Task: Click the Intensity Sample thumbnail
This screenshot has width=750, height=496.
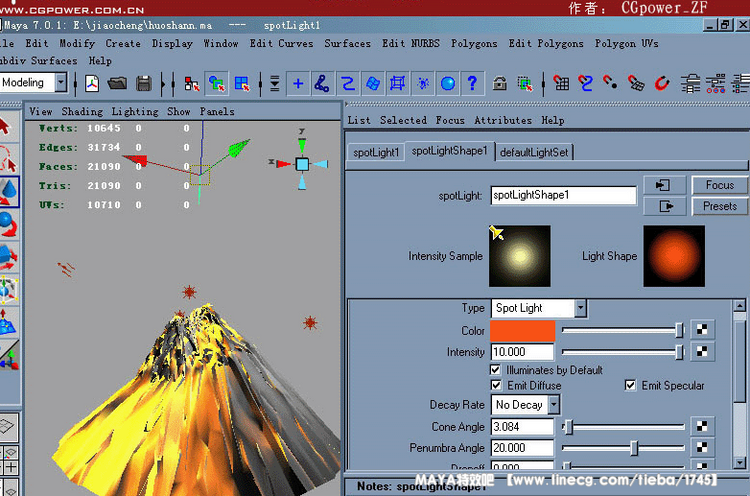Action: pos(519,256)
